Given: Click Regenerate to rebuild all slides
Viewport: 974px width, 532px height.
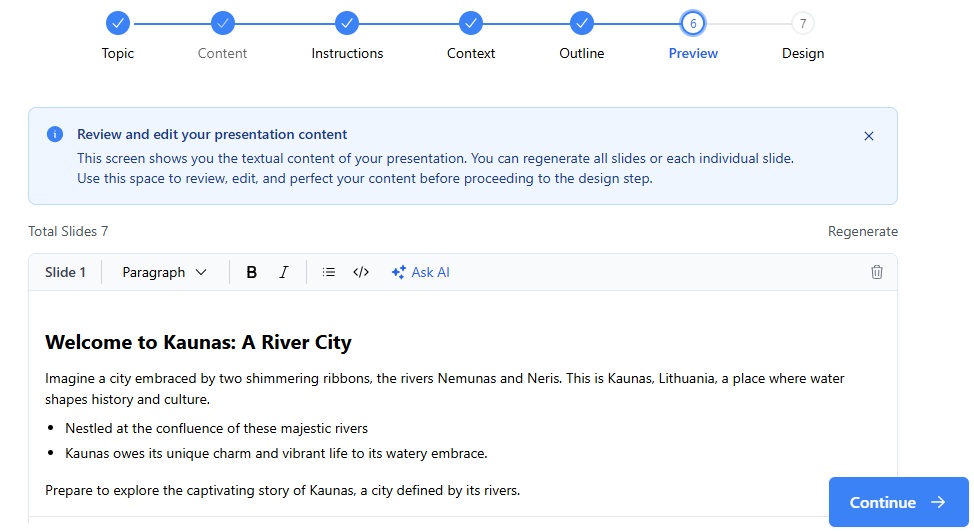Looking at the screenshot, I should coord(862,232).
